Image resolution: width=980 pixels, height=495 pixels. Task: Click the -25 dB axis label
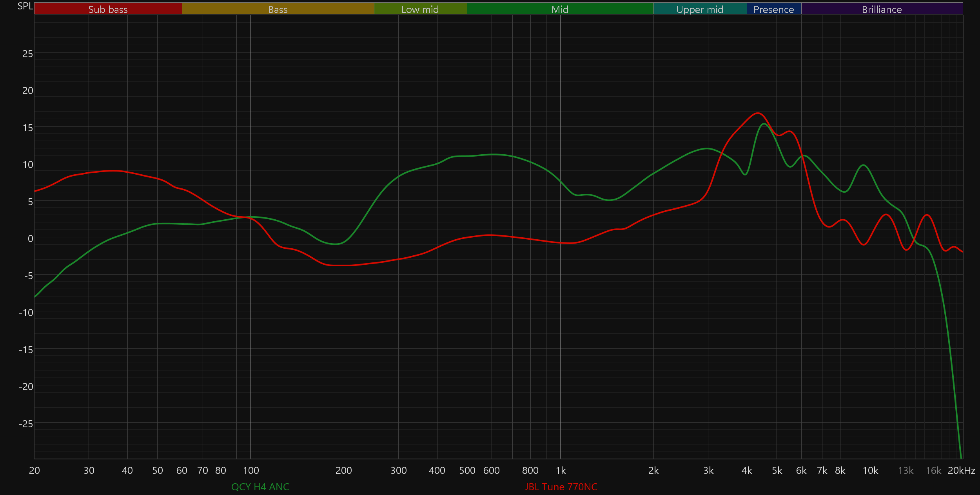[x=26, y=423]
